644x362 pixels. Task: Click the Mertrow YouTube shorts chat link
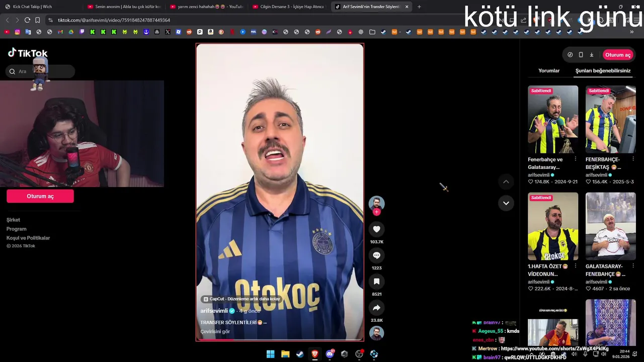tap(555, 348)
